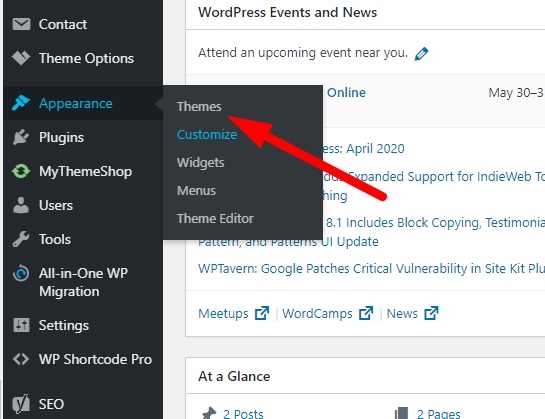Select the Appearance sidebar label
This screenshot has height=419, width=545.
(x=76, y=103)
